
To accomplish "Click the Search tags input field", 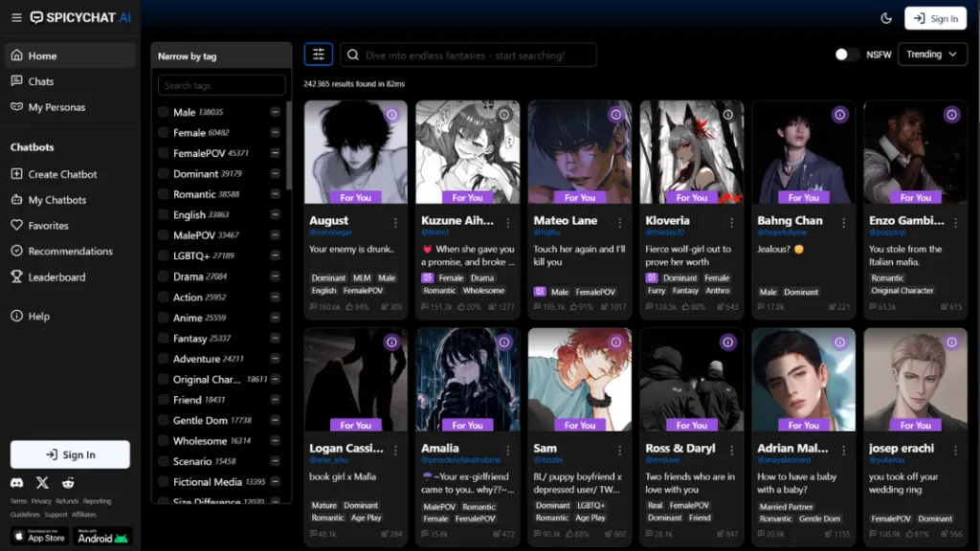I will [x=222, y=85].
